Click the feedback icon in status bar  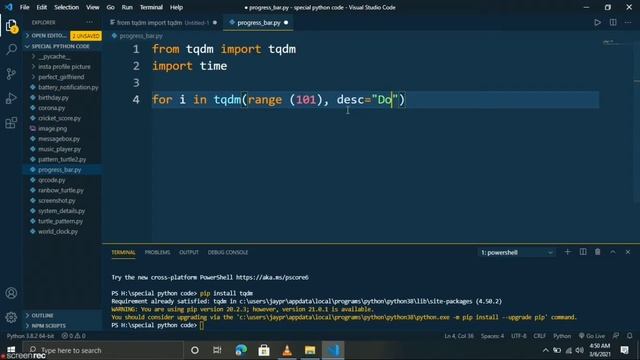[x=616, y=336]
